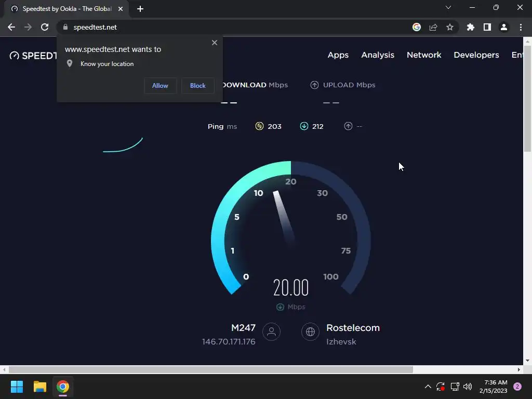Open the Chrome profile icon
Image resolution: width=532 pixels, height=399 pixels.
tap(504, 27)
